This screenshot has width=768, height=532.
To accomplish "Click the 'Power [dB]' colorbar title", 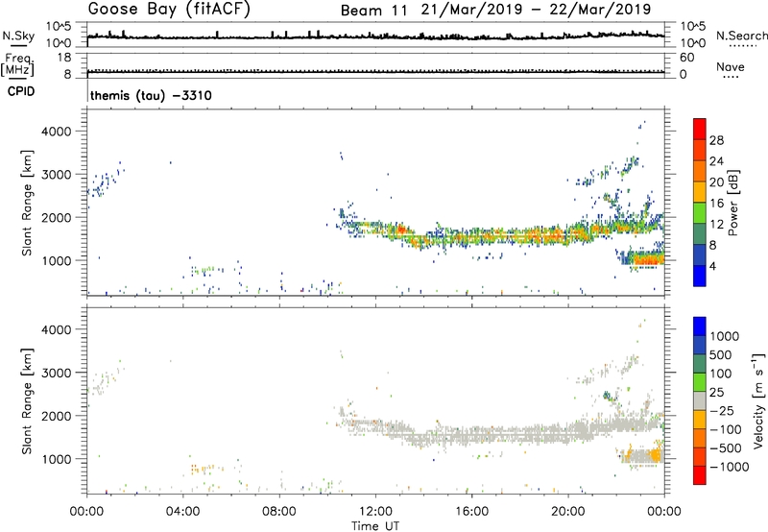I will (x=732, y=203).
